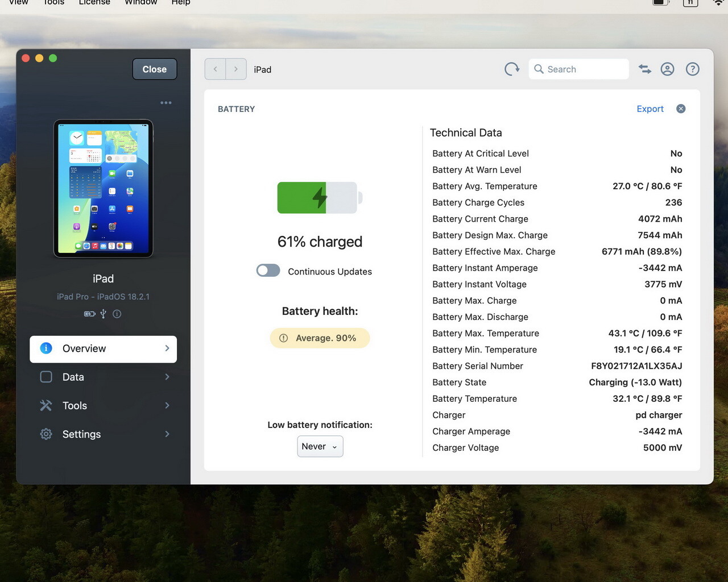Click the Charger Amperage label

tap(471, 431)
